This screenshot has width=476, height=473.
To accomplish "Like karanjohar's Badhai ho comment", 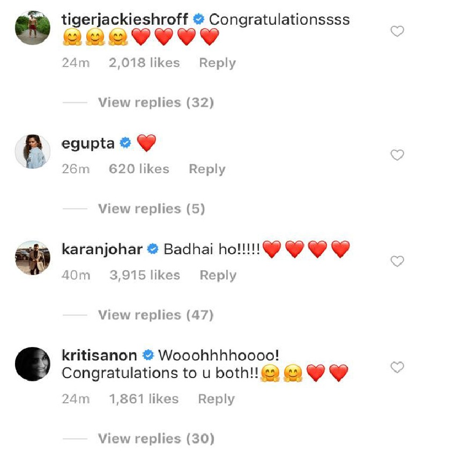I will coord(397,261).
